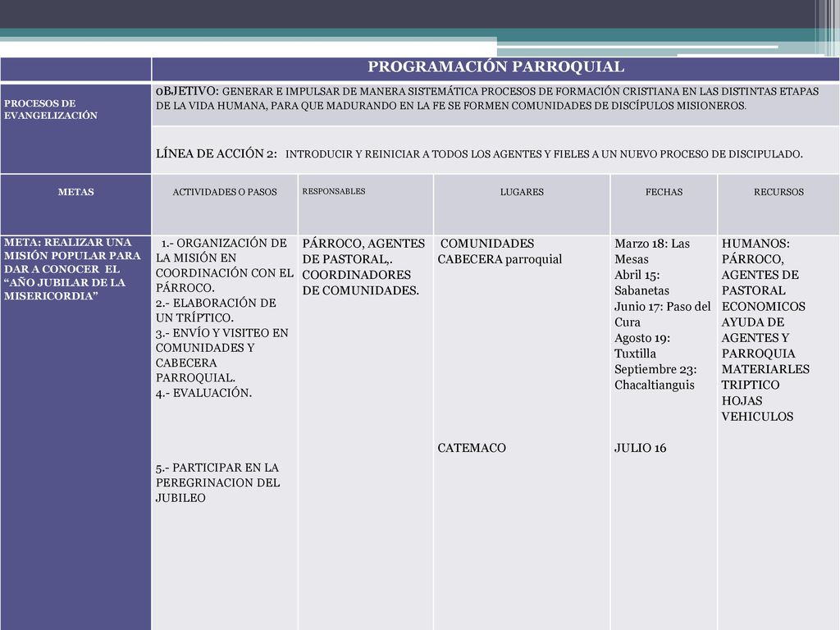Click the 'HUMANOS:' resources heading

point(756,244)
